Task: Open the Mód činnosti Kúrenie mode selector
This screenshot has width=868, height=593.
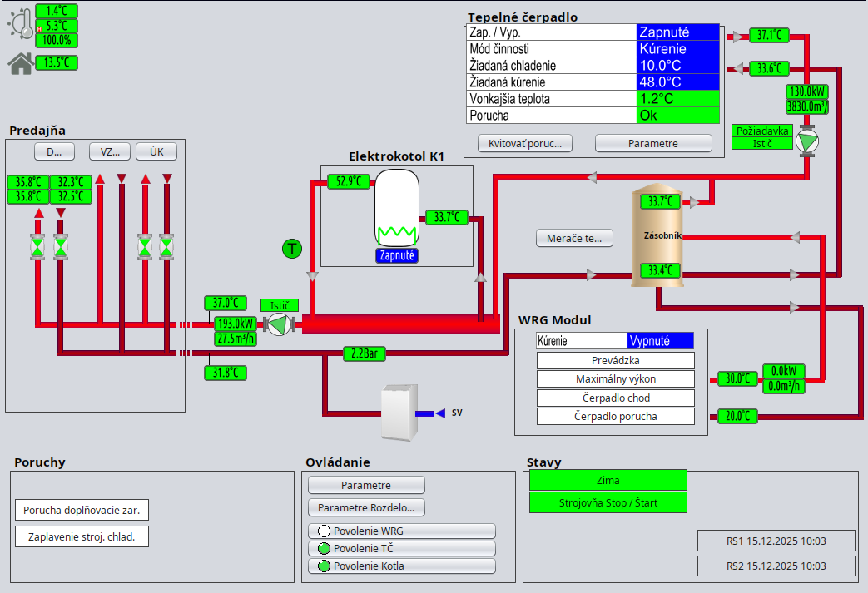Action: pyautogui.click(x=677, y=49)
